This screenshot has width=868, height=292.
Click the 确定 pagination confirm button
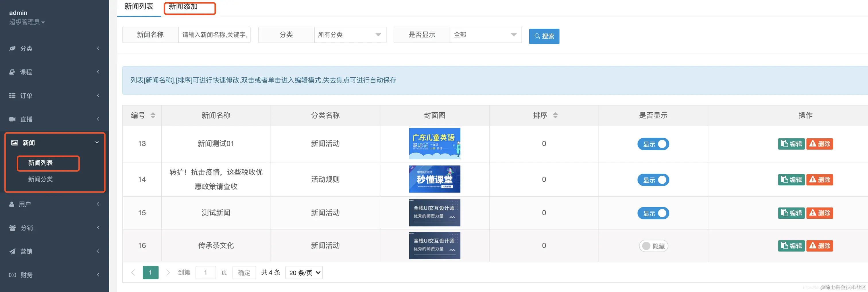(x=244, y=273)
